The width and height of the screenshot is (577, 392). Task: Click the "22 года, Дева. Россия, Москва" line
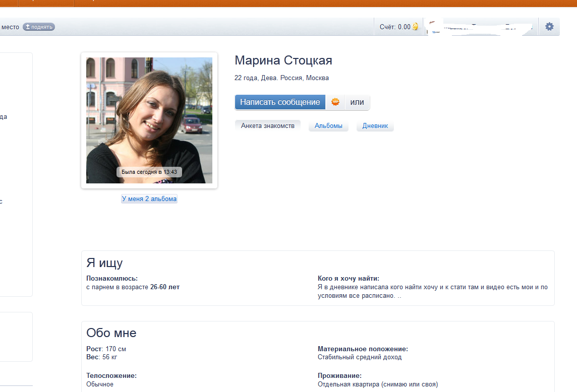click(281, 78)
